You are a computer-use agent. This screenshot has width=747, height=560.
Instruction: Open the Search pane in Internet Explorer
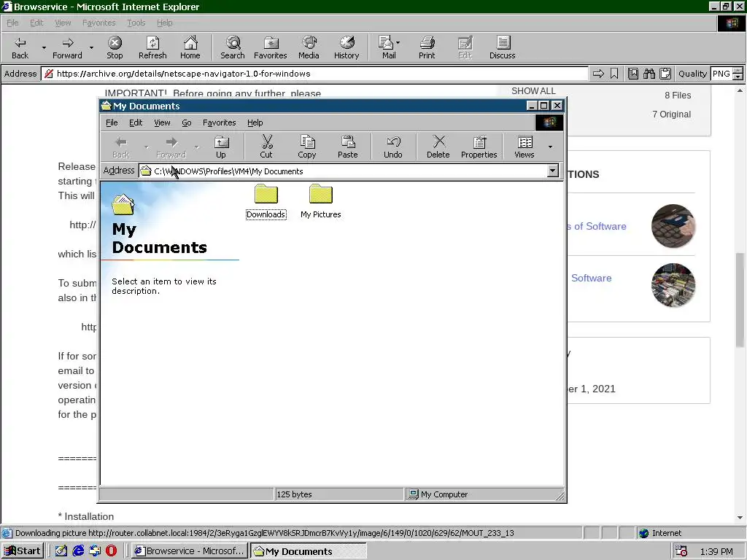point(233,47)
